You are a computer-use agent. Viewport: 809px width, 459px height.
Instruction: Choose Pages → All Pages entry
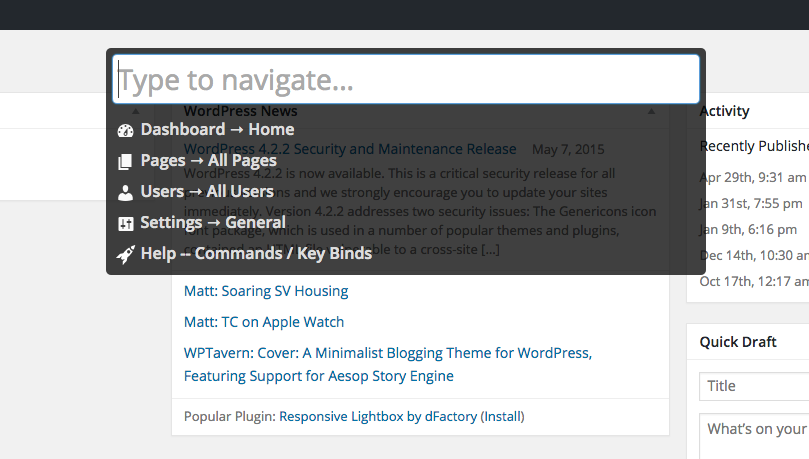tap(208, 161)
